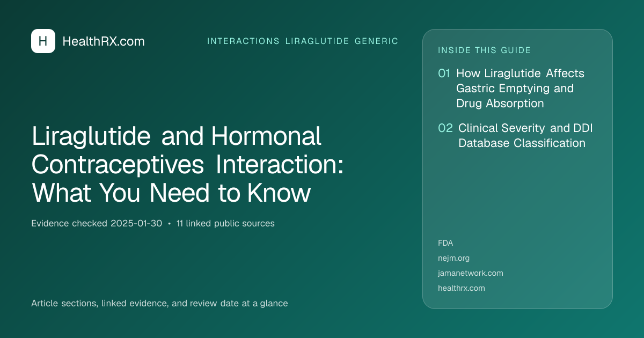
Task: Click the '01' section number
Action: tap(444, 73)
